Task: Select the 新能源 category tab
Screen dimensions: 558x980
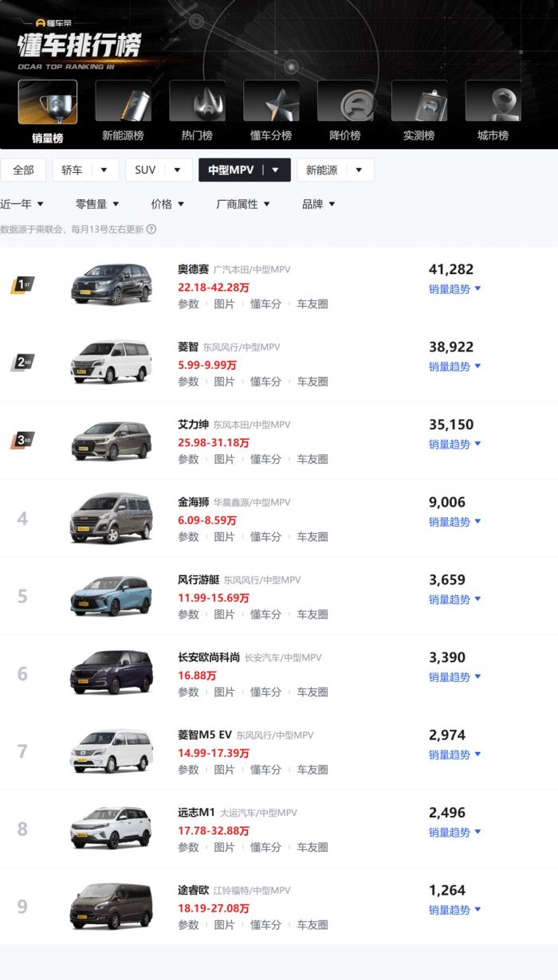Action: pyautogui.click(x=335, y=170)
